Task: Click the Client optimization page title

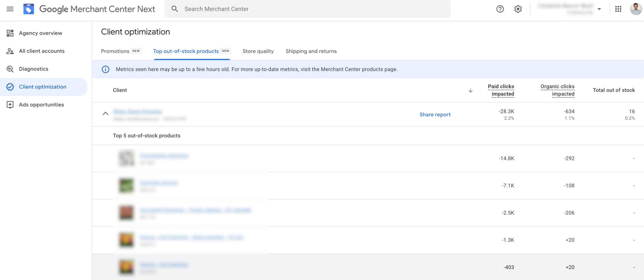Action: (135, 32)
